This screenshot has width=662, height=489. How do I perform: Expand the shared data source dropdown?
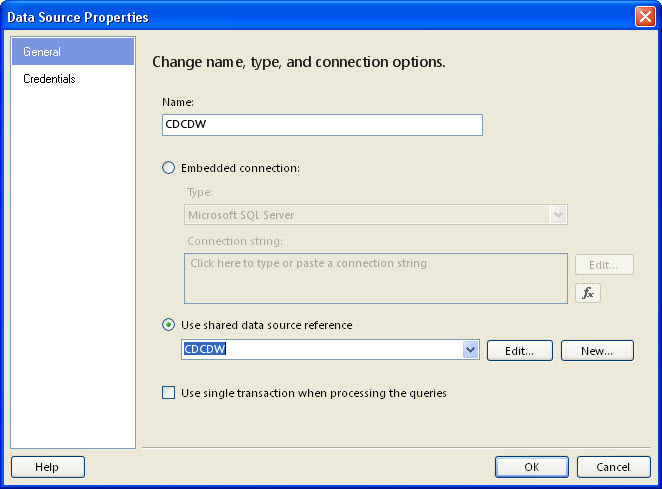coord(471,350)
